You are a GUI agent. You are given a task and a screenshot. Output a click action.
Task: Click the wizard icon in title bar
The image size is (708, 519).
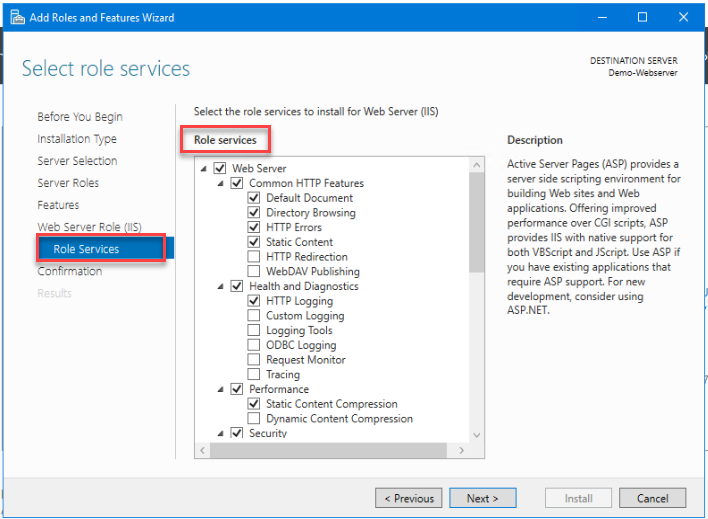click(x=17, y=18)
